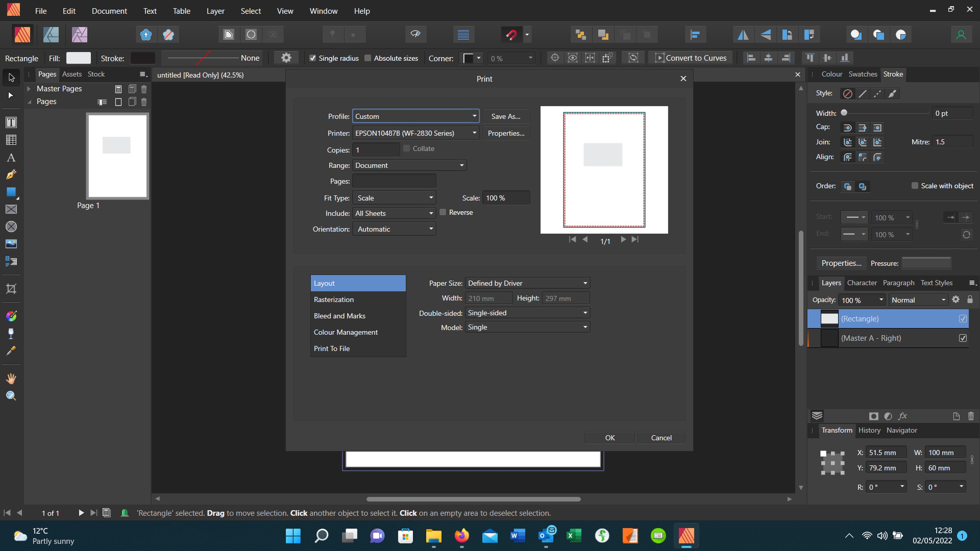Viewport: 980px width, 551px height.
Task: Hide the (Master A - Right) layer
Action: pyautogui.click(x=963, y=338)
